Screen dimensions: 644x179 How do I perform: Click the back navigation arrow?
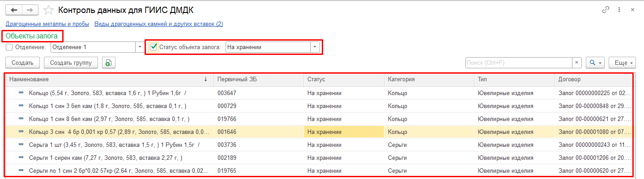click(14, 9)
